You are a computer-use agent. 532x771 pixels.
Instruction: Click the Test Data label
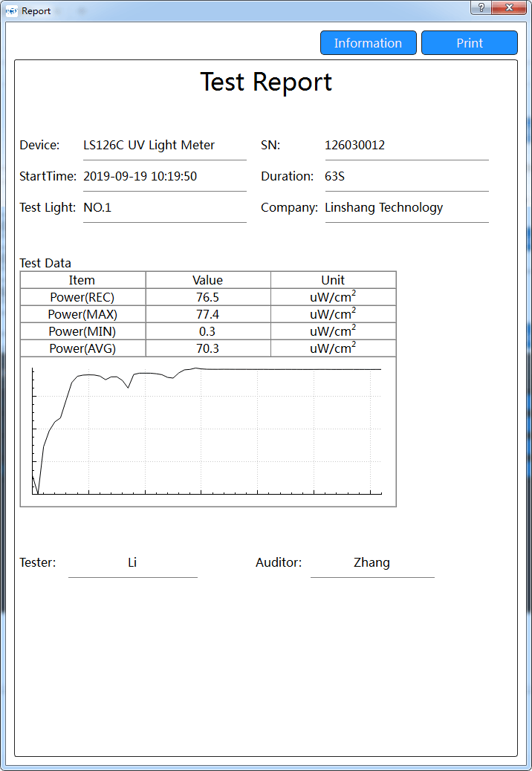click(x=45, y=263)
